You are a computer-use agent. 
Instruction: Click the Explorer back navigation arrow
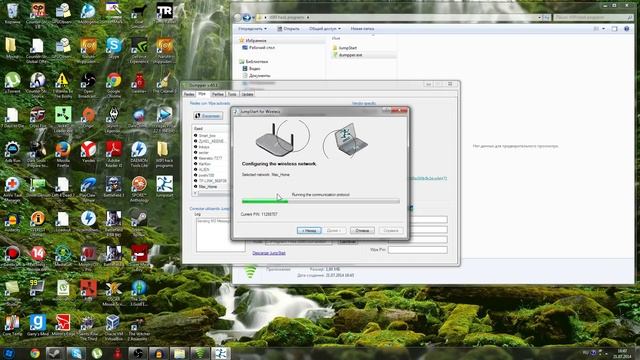[238, 18]
